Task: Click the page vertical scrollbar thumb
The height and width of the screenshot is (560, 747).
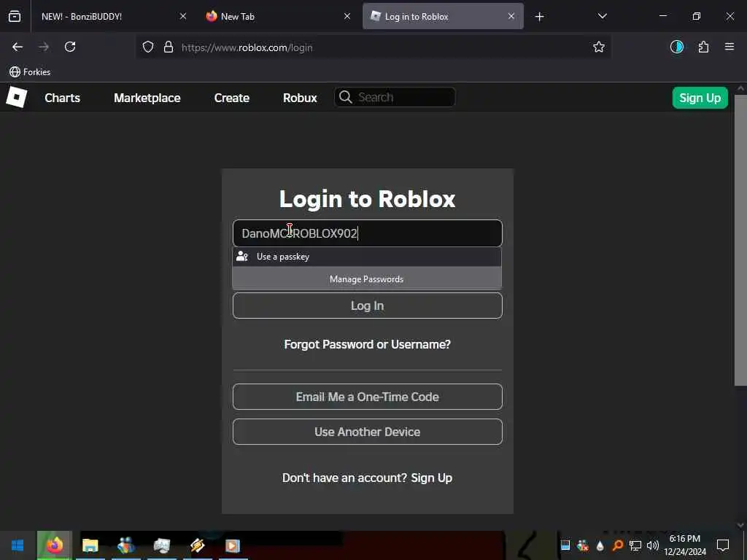Action: [x=740, y=241]
